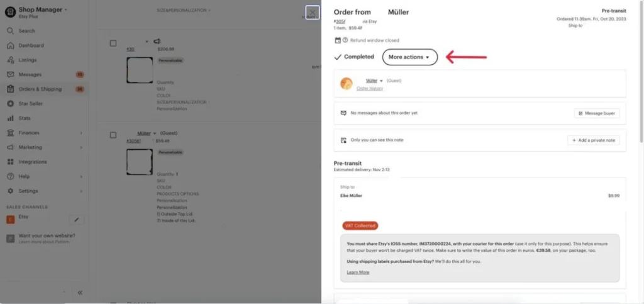
Task: Click the Shop Manager logo icon
Action: (10, 12)
